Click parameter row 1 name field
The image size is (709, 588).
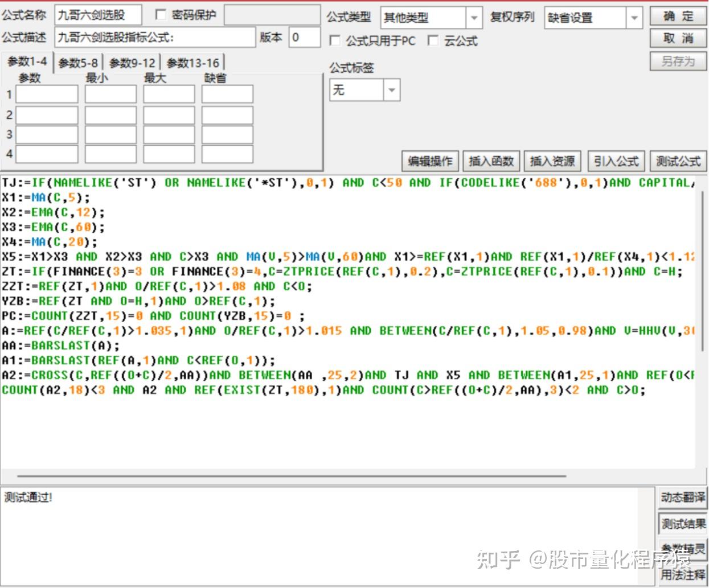pos(47,94)
